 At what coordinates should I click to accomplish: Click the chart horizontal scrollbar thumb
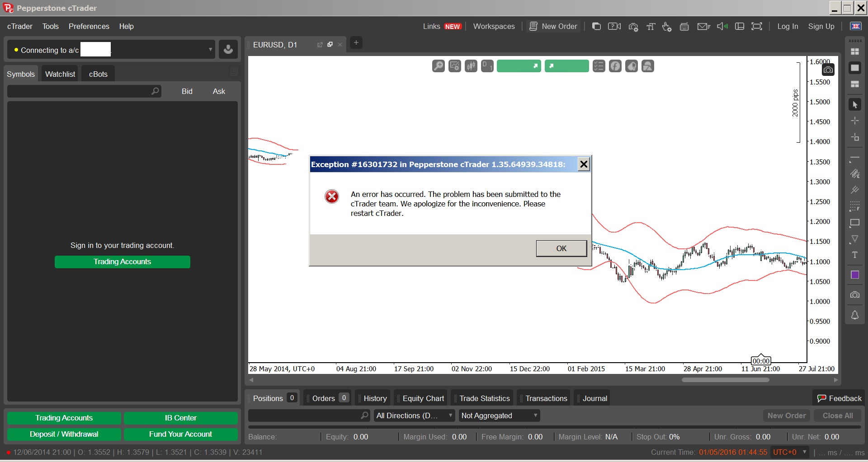coord(725,380)
